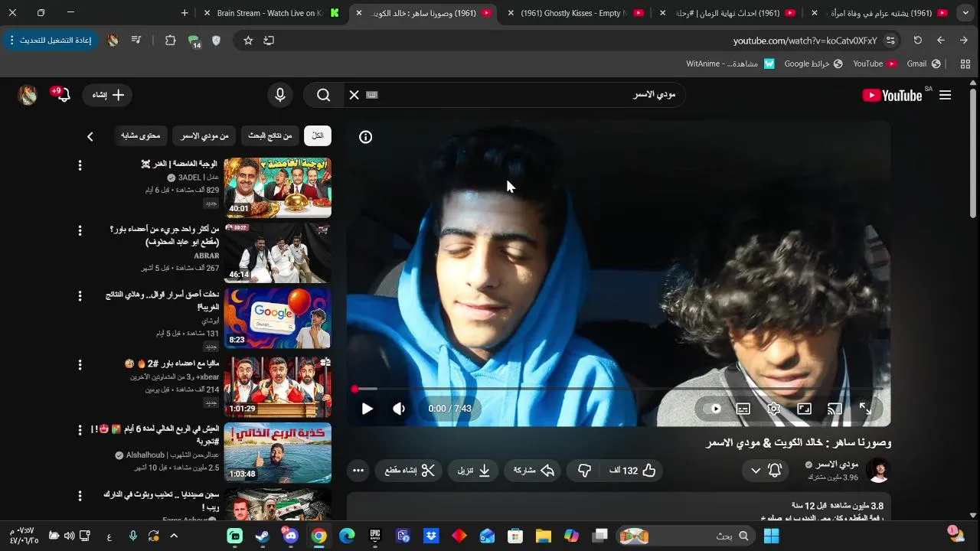Image resolution: width=980 pixels, height=551 pixels.
Task: Open YouTube notifications bell with 9+ badge
Action: coord(62,94)
